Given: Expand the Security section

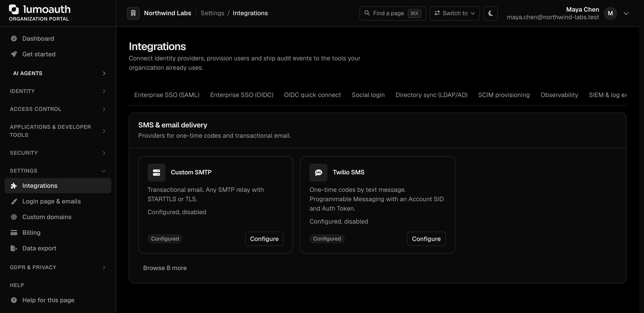Looking at the screenshot, I should pyautogui.click(x=58, y=153).
